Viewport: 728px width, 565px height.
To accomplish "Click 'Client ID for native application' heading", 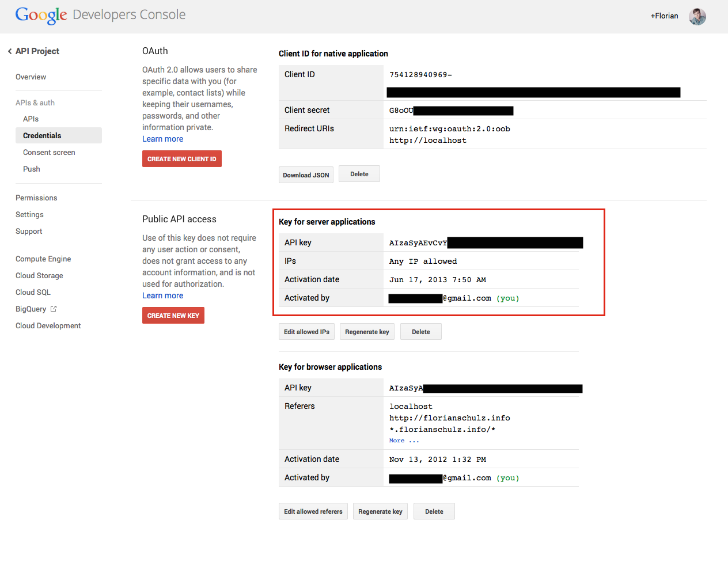I will pyautogui.click(x=333, y=54).
